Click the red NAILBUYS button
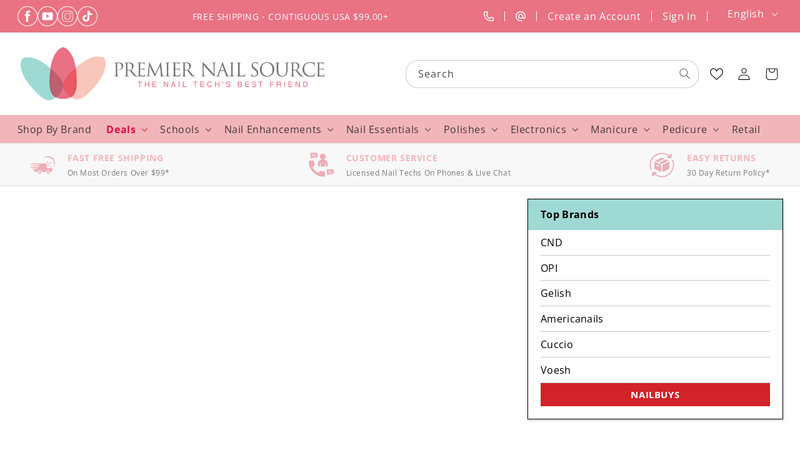The height and width of the screenshot is (450, 800). click(x=655, y=395)
